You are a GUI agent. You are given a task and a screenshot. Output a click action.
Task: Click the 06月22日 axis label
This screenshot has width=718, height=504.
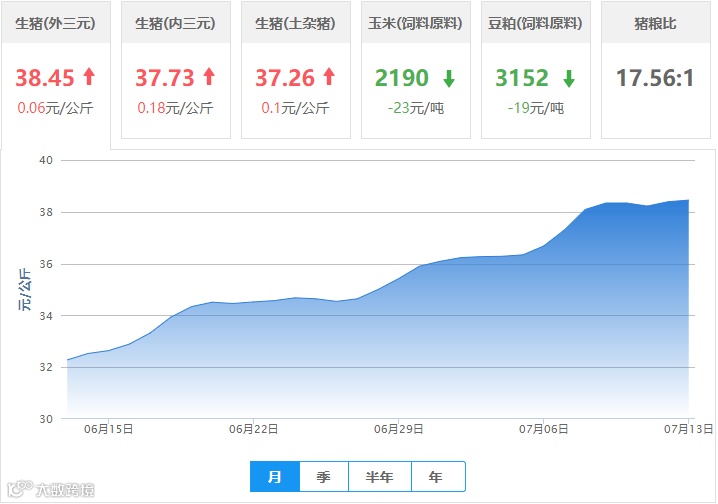[x=254, y=429]
